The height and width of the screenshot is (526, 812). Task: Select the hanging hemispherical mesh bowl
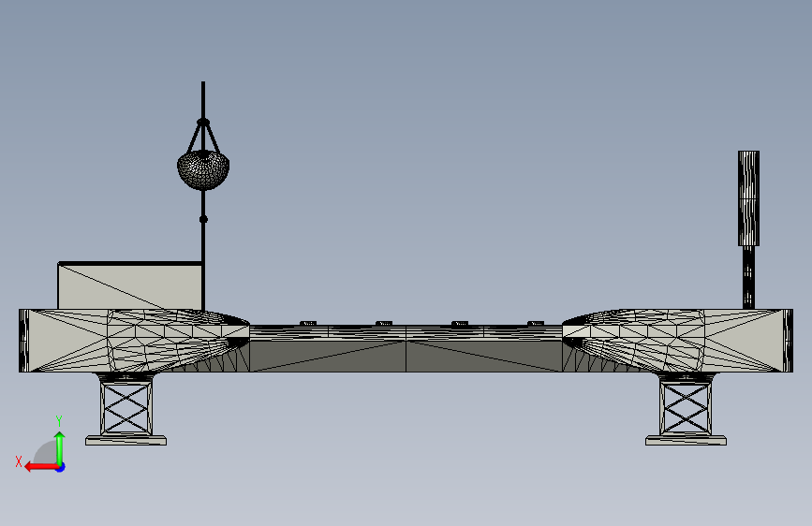(203, 169)
